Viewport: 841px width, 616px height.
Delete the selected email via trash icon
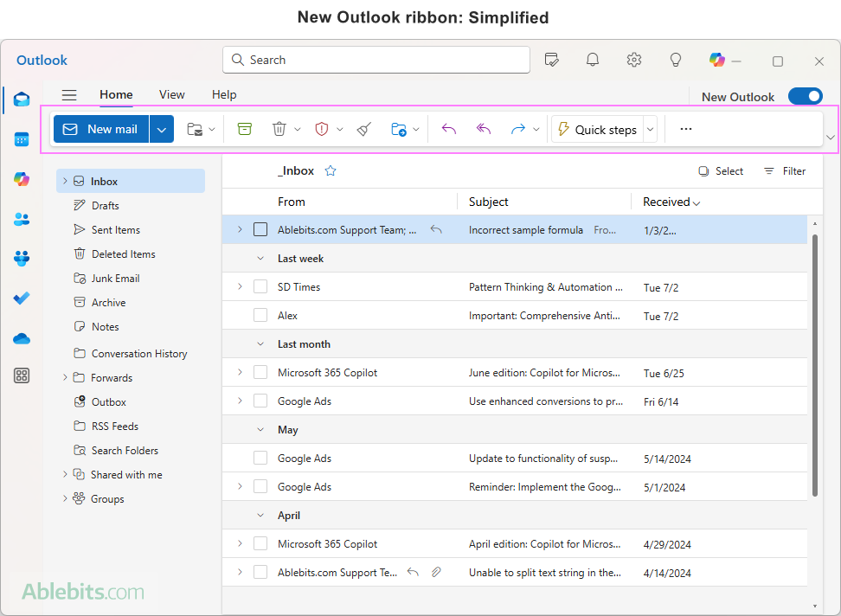pyautogui.click(x=279, y=128)
